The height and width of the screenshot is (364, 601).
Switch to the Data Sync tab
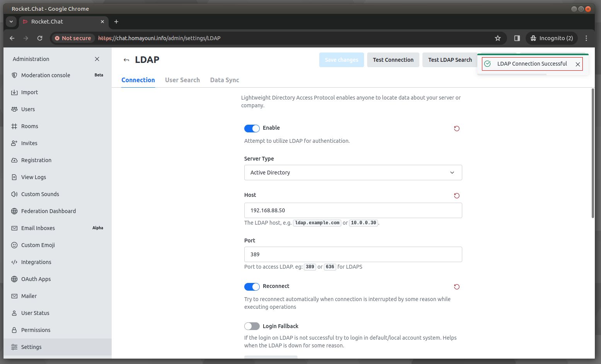pyautogui.click(x=225, y=80)
